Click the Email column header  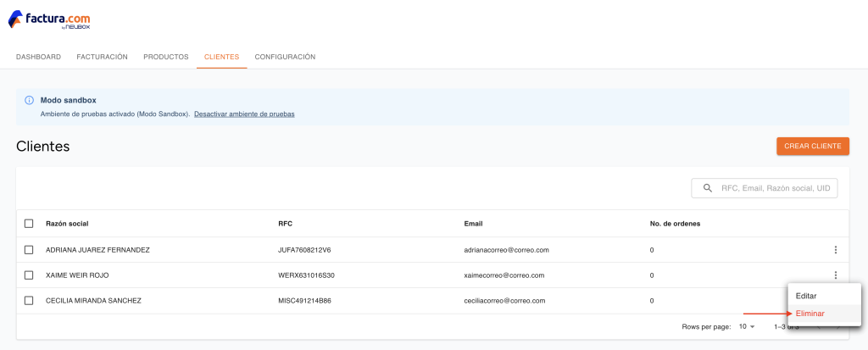coord(473,224)
